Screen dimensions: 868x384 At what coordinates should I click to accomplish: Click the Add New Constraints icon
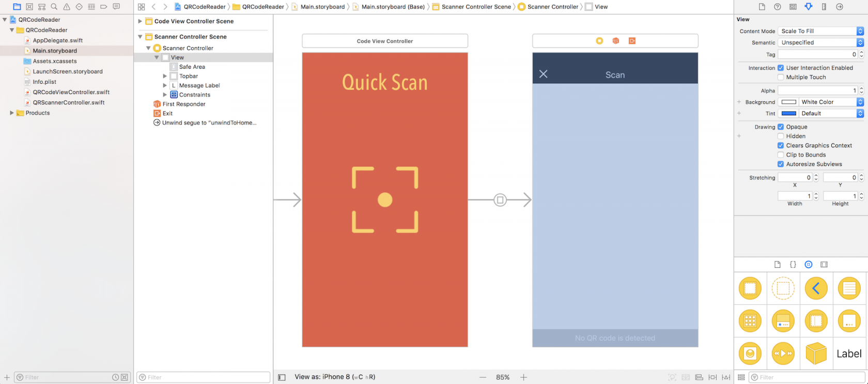(x=712, y=377)
